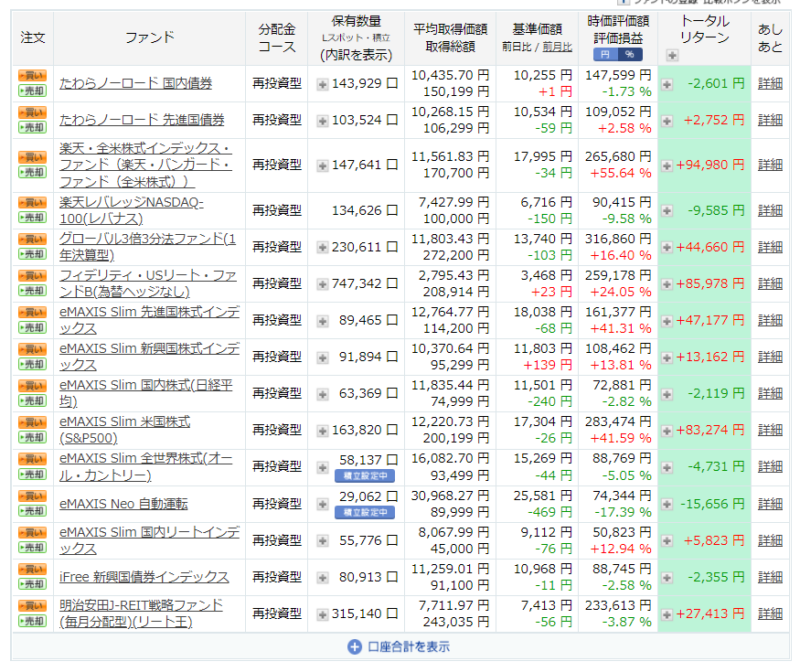Sell eMAXIS Slim 国内株式(日経平均)
This screenshot has width=800, height=672.
[32, 401]
